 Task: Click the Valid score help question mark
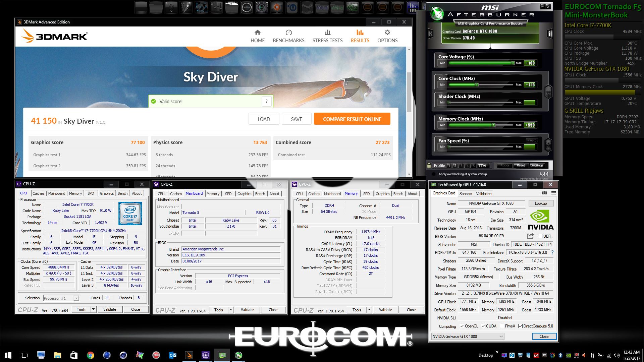coord(267,101)
